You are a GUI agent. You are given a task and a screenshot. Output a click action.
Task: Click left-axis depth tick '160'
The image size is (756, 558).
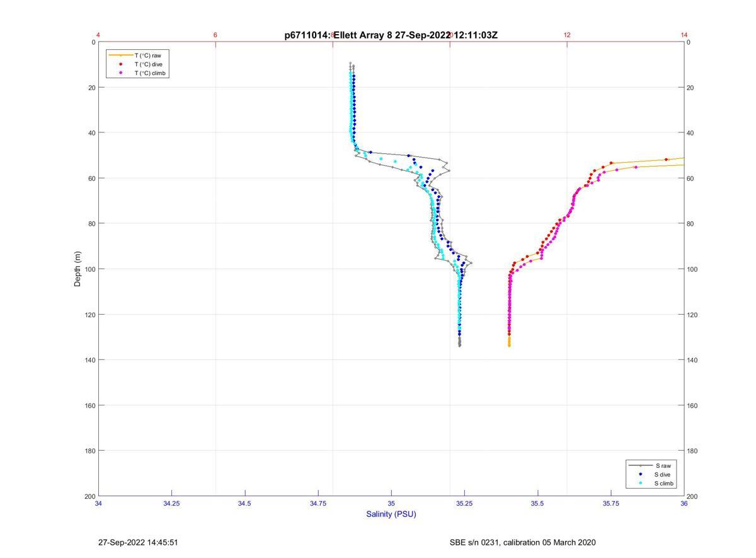coord(90,405)
